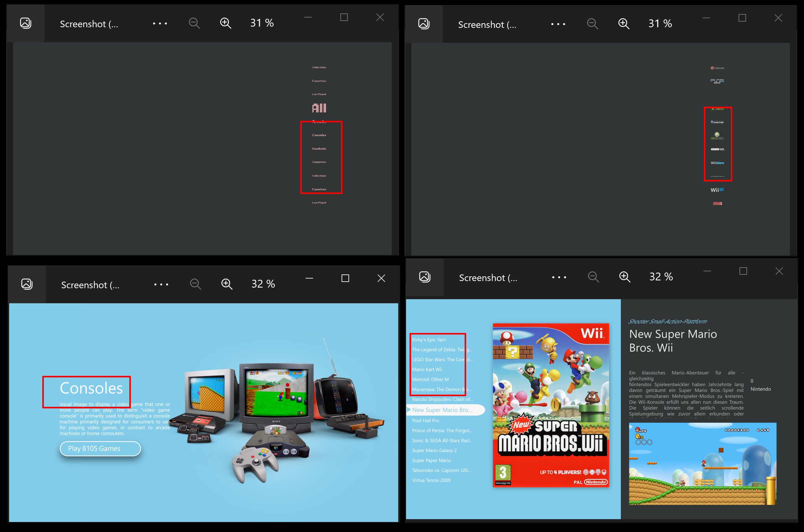The width and height of the screenshot is (804, 532).
Task: Click the 32 % zoom level in the Mario Bros window
Action: [x=661, y=277]
